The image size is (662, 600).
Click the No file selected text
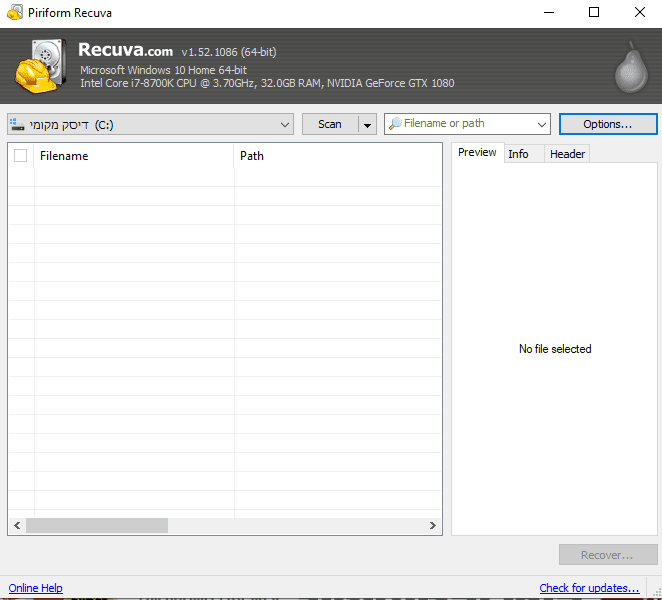point(555,349)
